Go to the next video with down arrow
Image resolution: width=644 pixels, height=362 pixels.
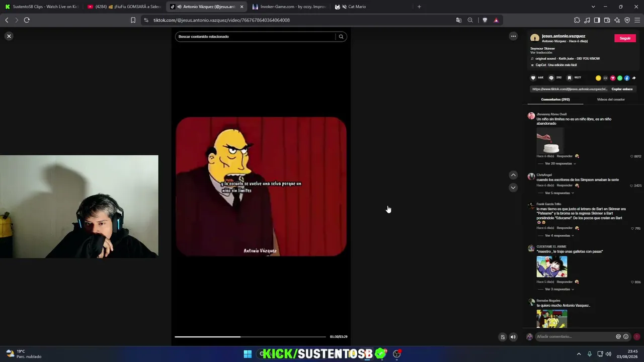513,188
